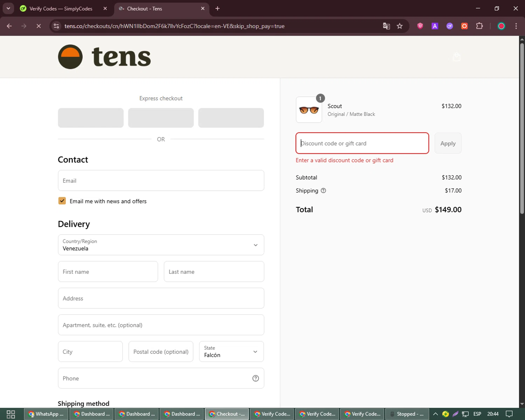Focus the Phone input field
Viewport: 525px width, 420px height.
point(161,378)
